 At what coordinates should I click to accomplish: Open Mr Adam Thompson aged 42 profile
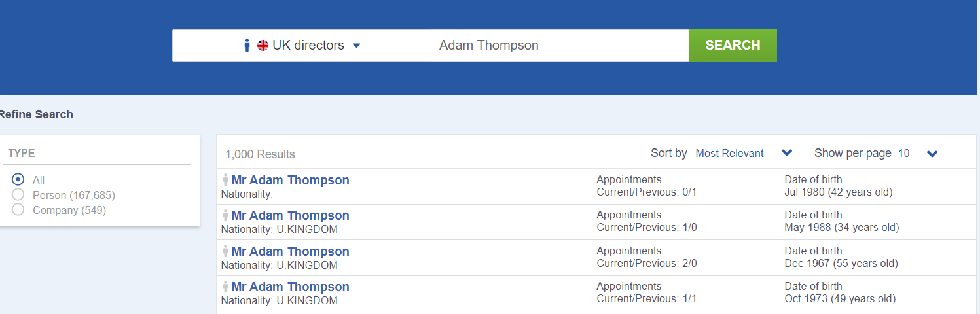pos(290,180)
